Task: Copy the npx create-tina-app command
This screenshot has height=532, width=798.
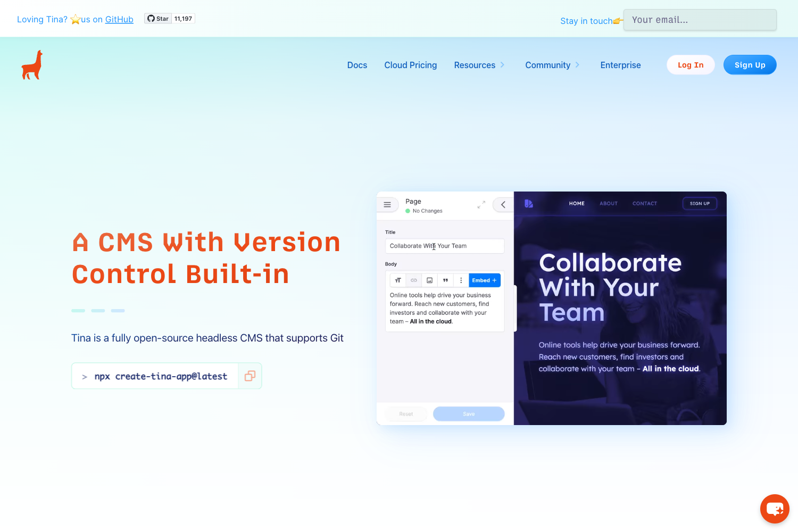Action: (249, 376)
